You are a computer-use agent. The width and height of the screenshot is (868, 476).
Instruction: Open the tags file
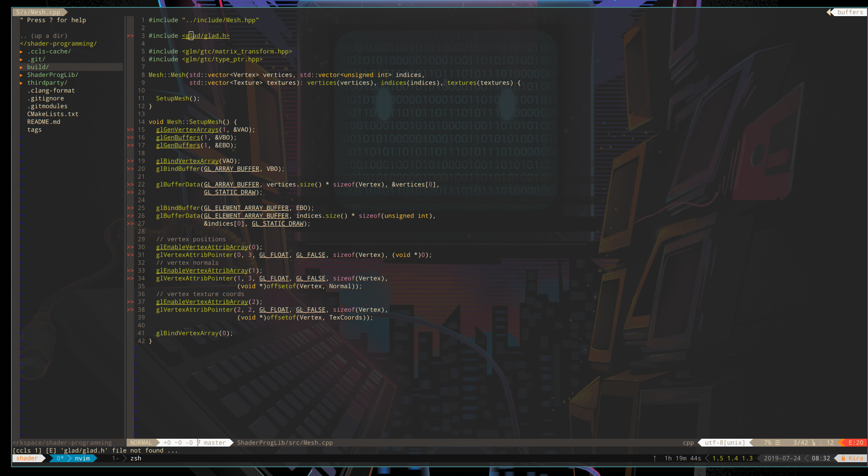click(x=35, y=130)
